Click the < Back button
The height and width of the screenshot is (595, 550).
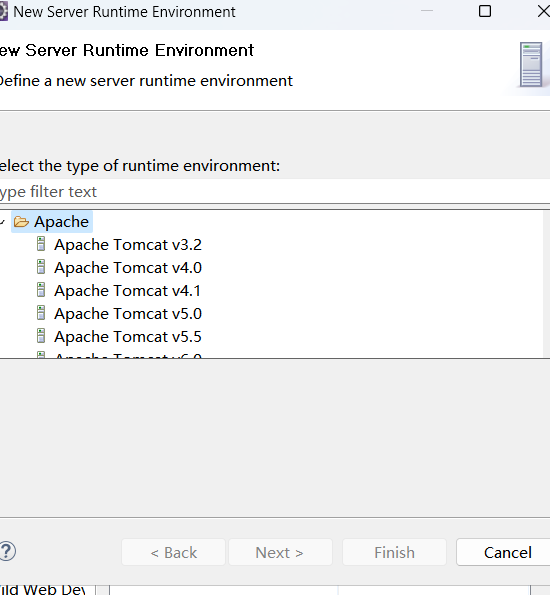click(173, 552)
